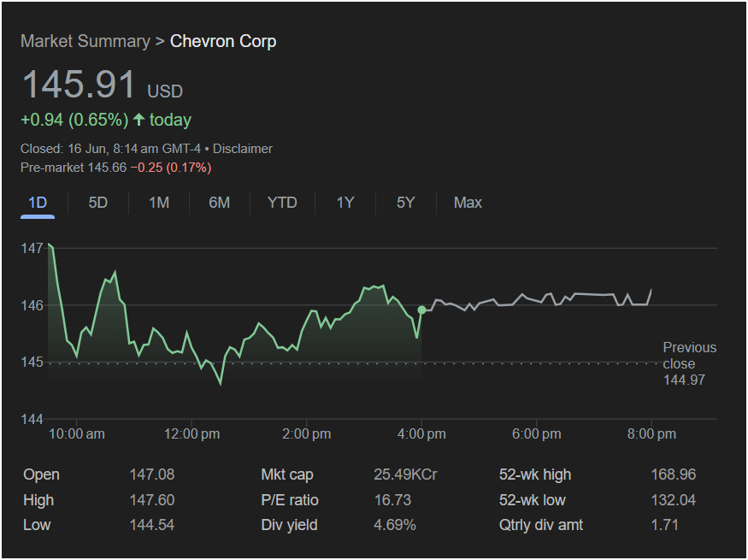748x560 pixels.
Task: Select the 1D time range tab
Action: 38,203
